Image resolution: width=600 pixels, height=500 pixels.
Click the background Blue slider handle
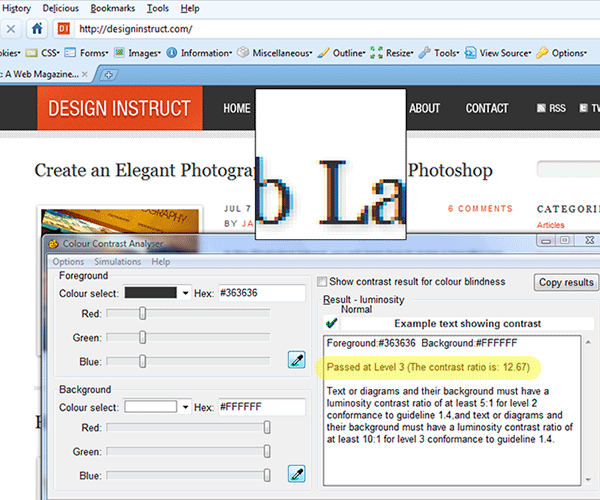coord(267,476)
